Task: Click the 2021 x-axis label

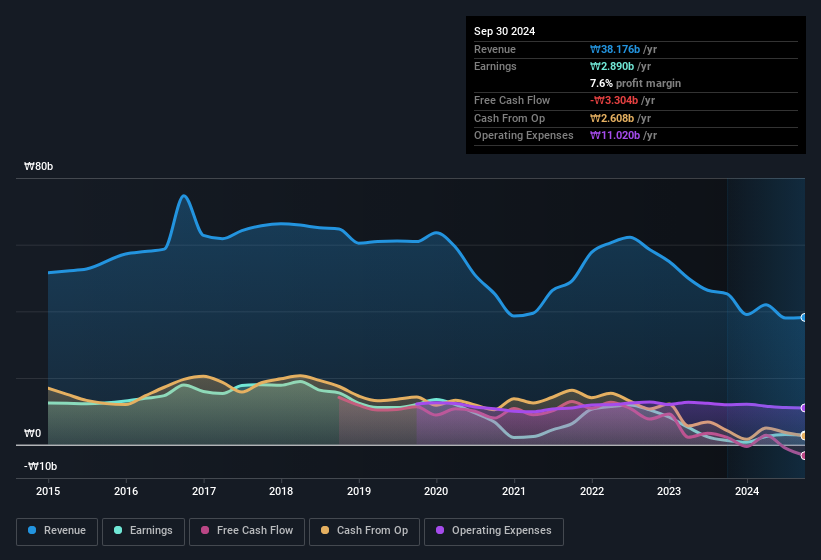Action: (x=514, y=491)
